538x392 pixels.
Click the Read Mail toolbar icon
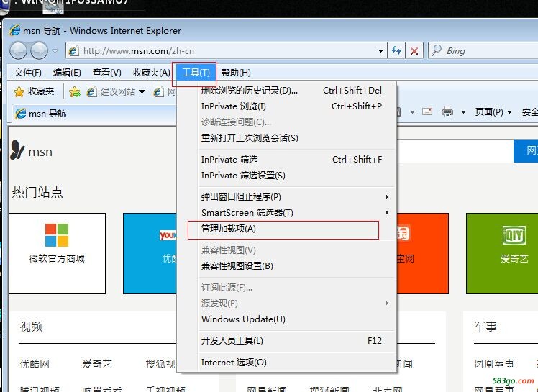click(427, 111)
